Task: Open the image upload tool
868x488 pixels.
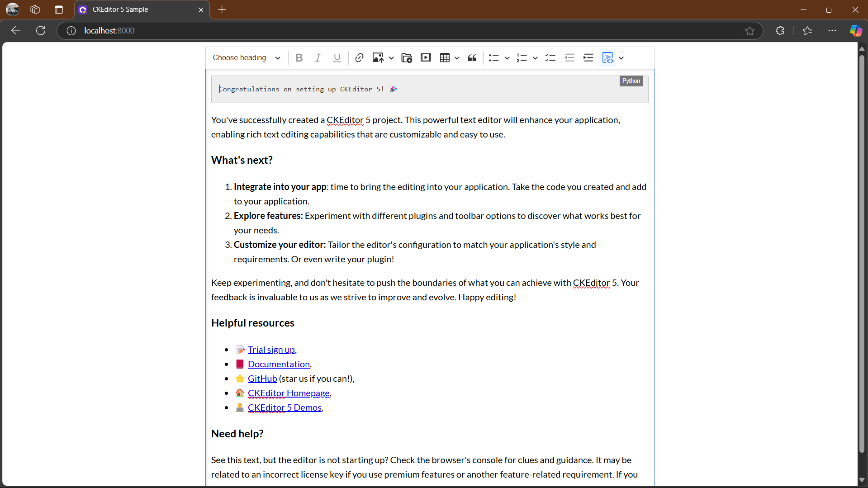Action: click(x=379, y=58)
